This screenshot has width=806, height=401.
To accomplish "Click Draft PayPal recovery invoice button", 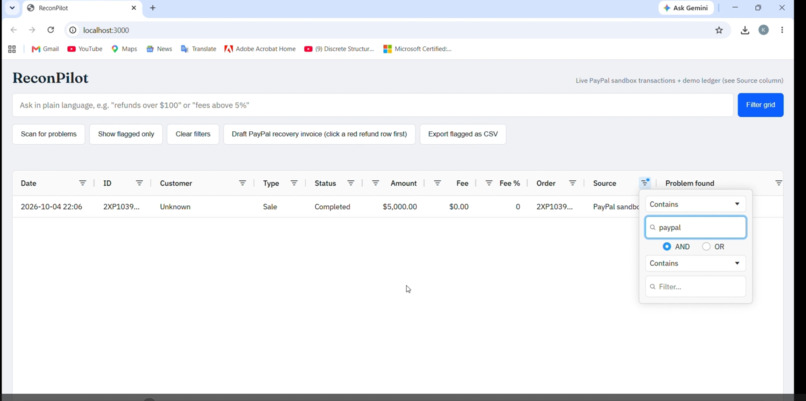I will click(319, 134).
